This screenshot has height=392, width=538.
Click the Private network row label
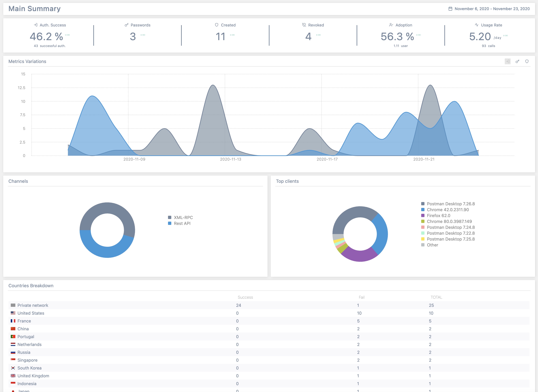[33, 305]
